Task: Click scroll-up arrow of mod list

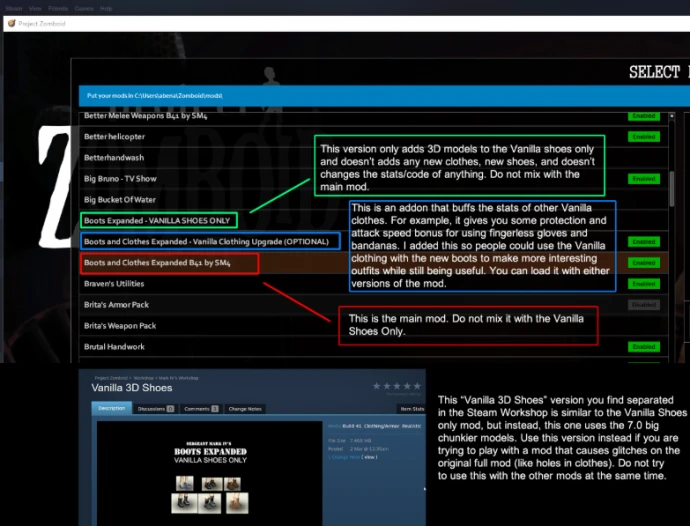Action: 672,114
